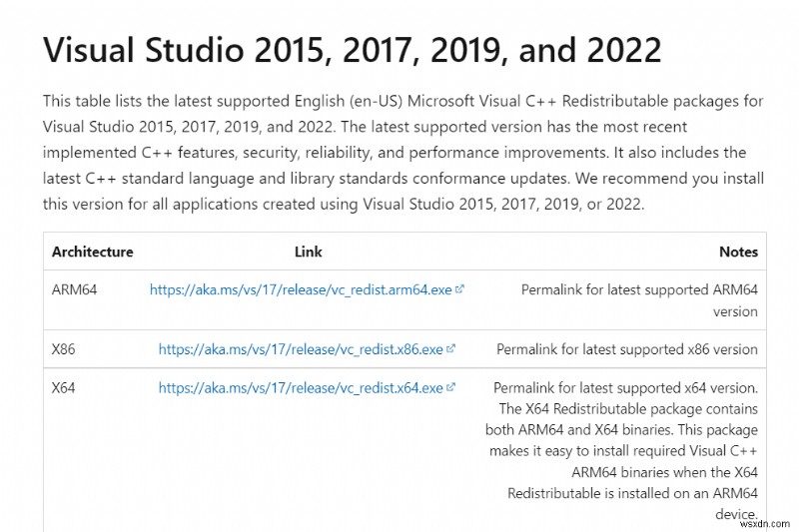
Task: Click external-link icon beside x86 link
Action: pos(450,348)
